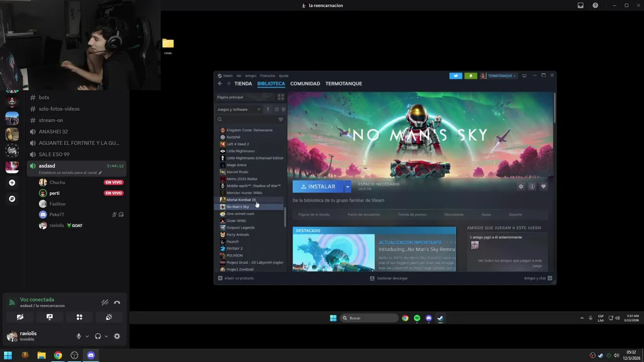Go back with Steam's left arrow
Screen dimensions: 644x362
click(x=220, y=83)
